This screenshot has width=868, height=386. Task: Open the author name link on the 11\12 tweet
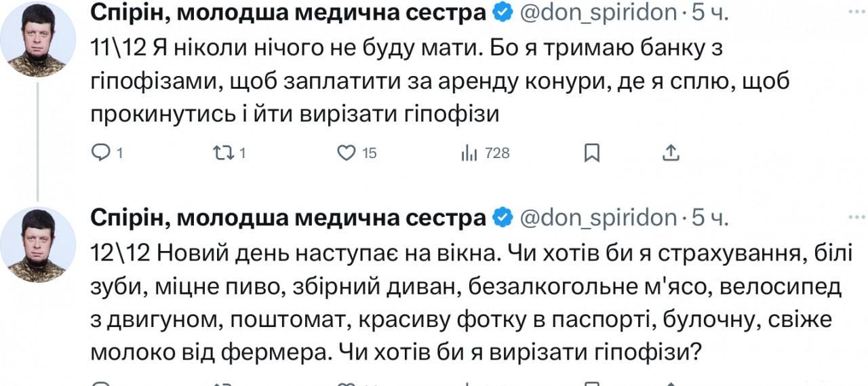pos(288,12)
